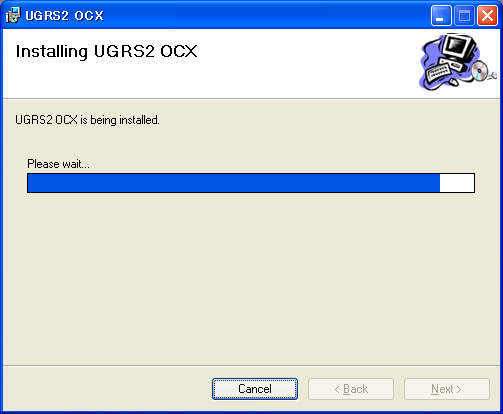This screenshot has height=414, width=503.
Task: Click the CD disc in the banner graphic
Action: click(x=480, y=71)
